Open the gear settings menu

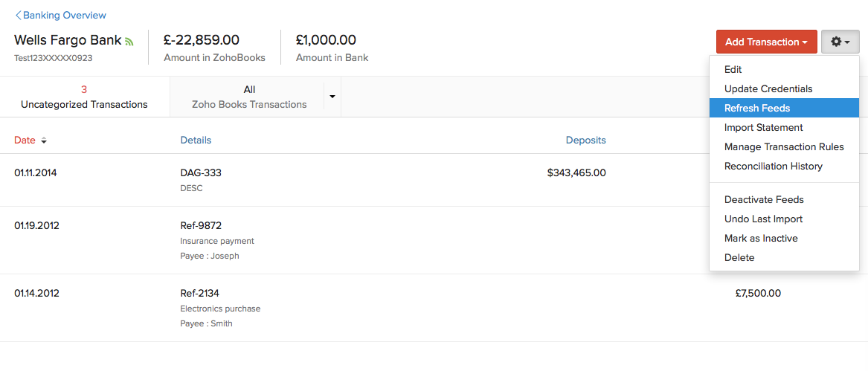[x=840, y=42]
